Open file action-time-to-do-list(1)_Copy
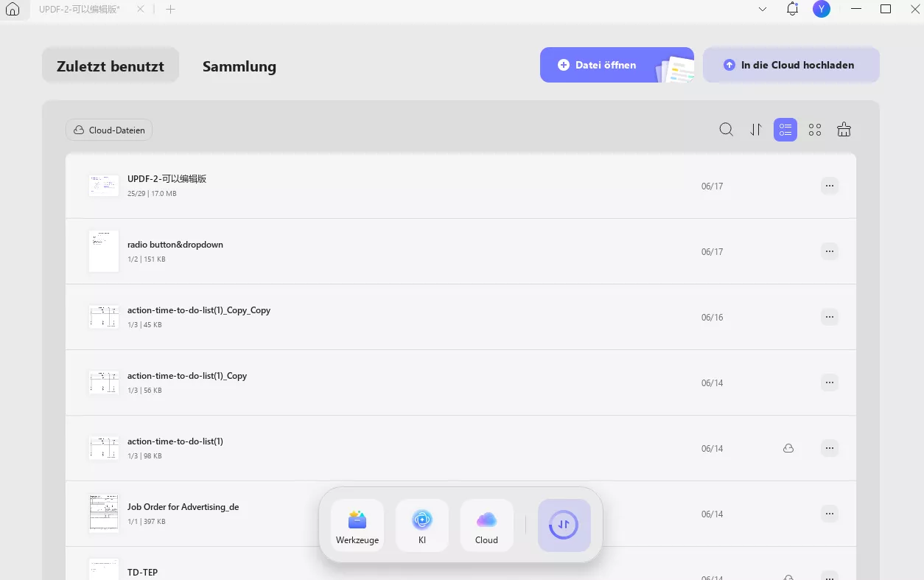This screenshot has width=924, height=580. (x=187, y=376)
